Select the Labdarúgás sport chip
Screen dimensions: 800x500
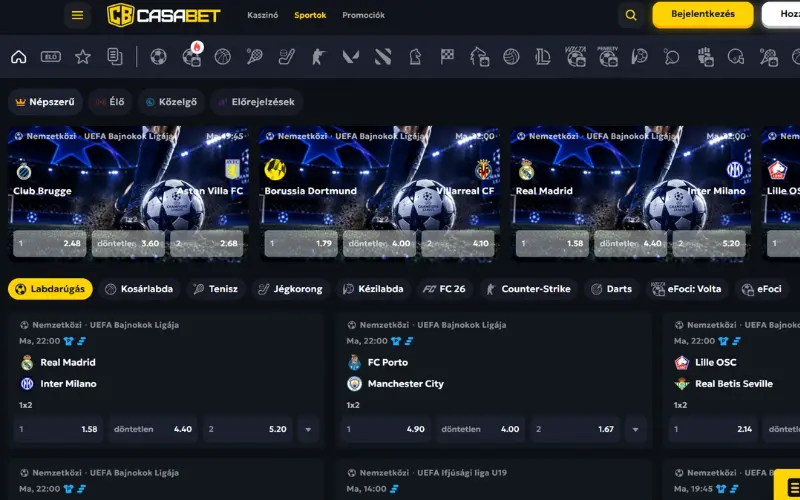point(50,289)
